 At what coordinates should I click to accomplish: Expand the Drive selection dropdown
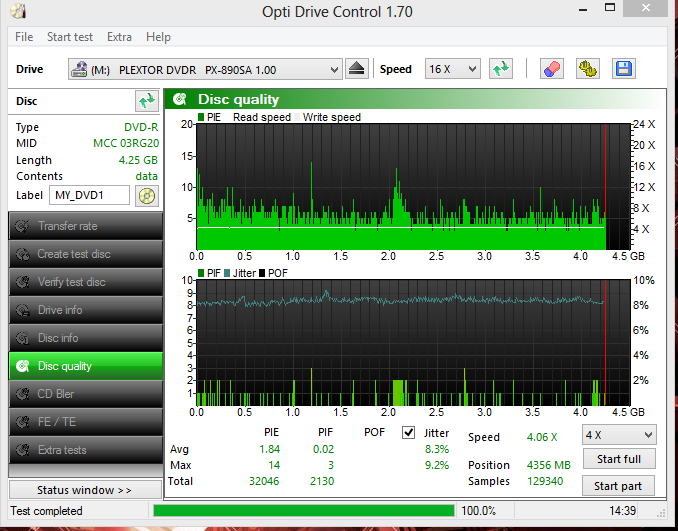[x=205, y=70]
